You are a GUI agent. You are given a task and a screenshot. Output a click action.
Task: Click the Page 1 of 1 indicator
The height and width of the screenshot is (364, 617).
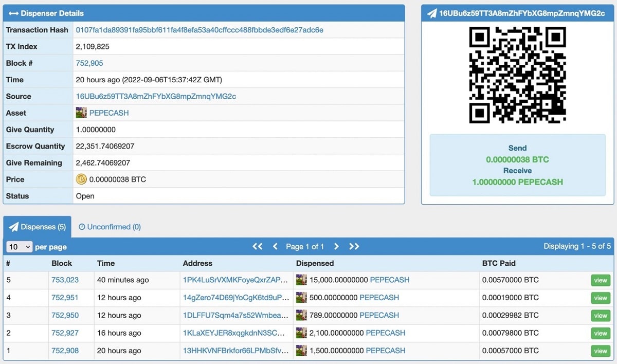pos(305,247)
